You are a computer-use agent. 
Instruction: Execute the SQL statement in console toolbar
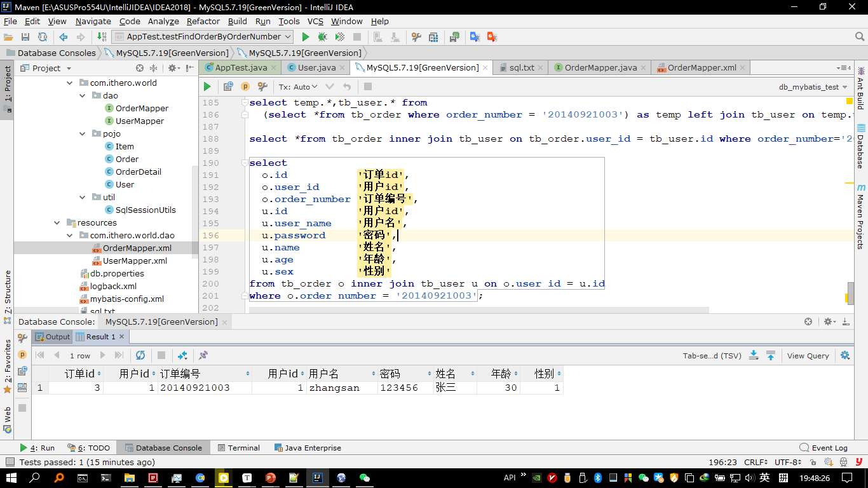click(207, 86)
